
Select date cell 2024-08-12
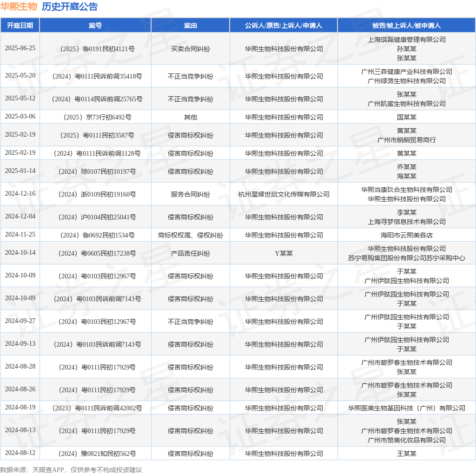click(x=20, y=453)
